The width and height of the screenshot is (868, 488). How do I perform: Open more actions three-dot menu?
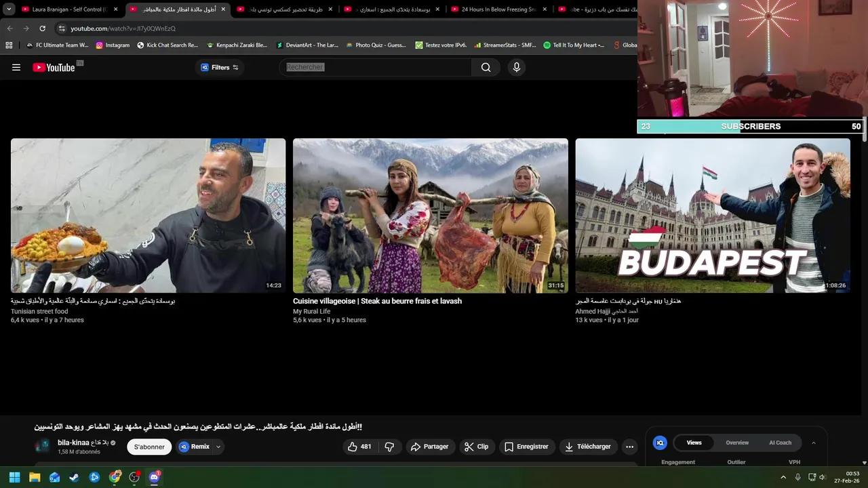point(629,447)
